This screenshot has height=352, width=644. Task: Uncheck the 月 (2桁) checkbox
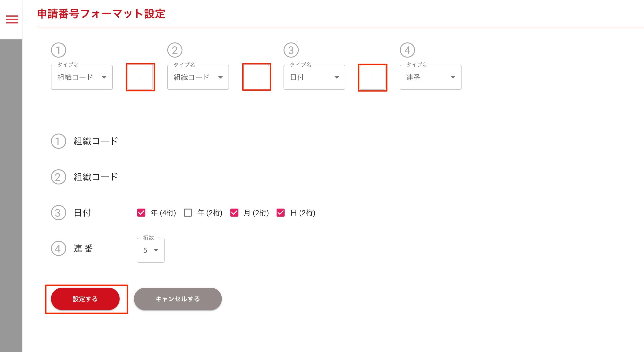(x=234, y=213)
